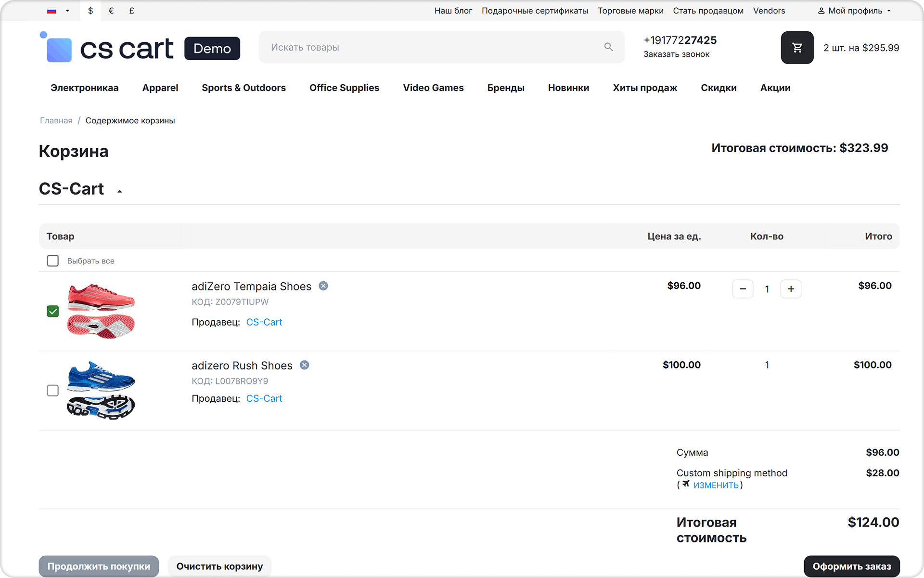
Task: Click the red adiZero Tempaia Shoes thumbnail
Action: point(101,311)
